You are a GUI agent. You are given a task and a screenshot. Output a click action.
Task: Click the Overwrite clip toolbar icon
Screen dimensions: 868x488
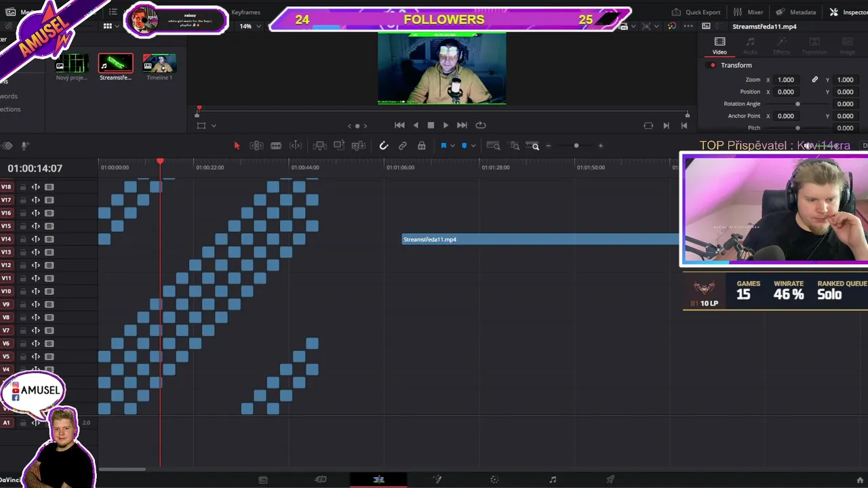coord(339,146)
